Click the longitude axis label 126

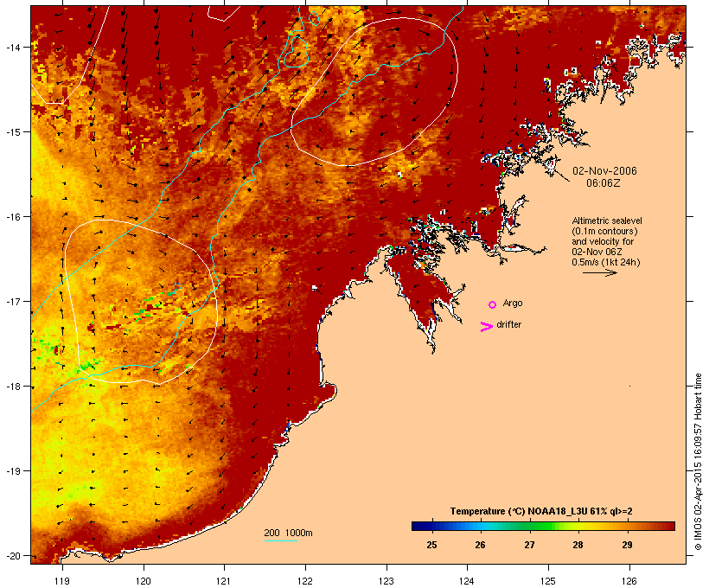[629, 581]
